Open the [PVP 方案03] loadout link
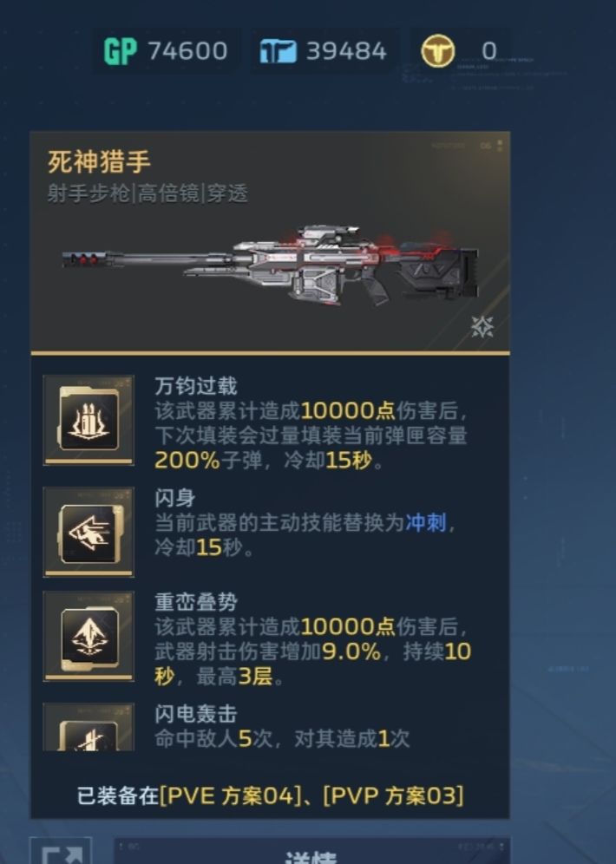This screenshot has width=616, height=864. [393, 795]
